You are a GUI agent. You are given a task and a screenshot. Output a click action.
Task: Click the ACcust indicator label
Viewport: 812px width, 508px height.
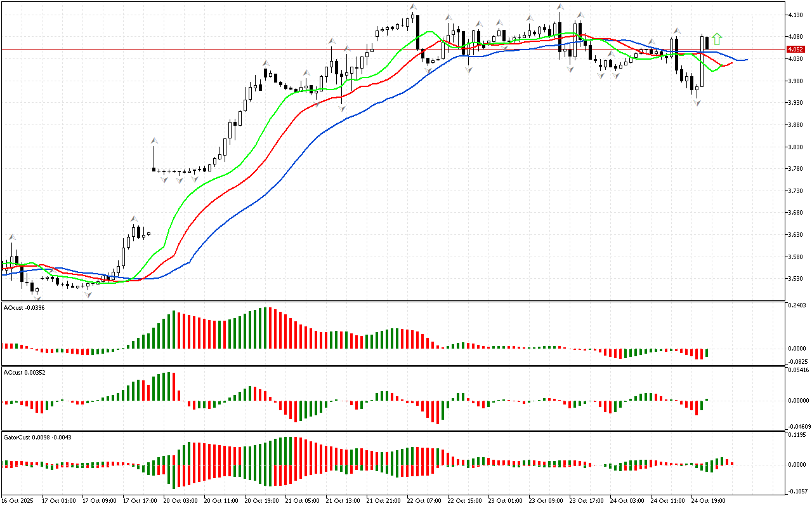point(22,371)
